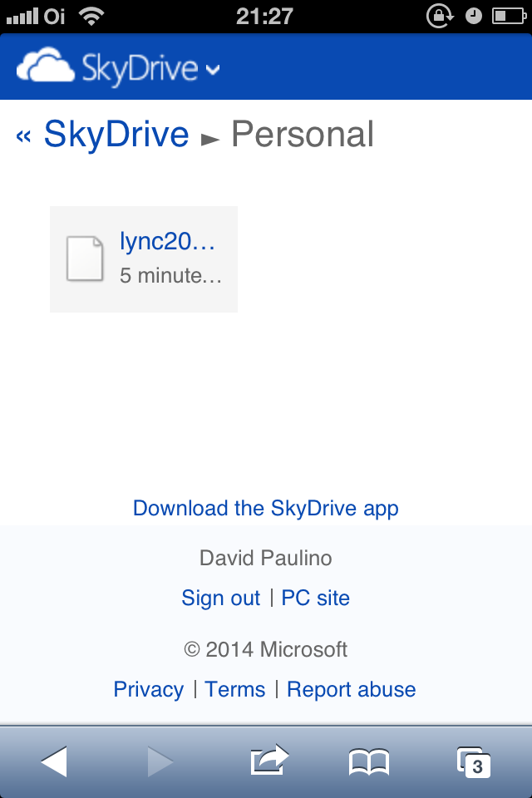Click the Report abuse link

pos(352,690)
